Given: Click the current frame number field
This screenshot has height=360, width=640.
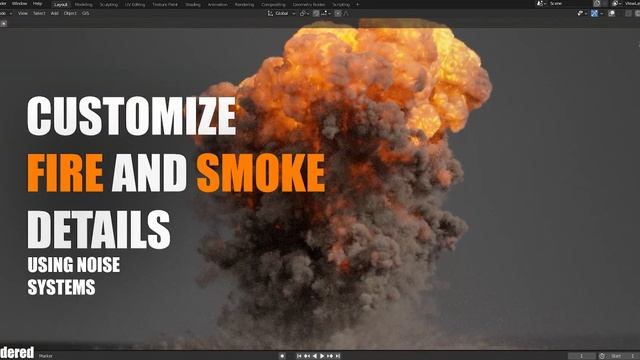Looking at the screenshot, I should 582,356.
